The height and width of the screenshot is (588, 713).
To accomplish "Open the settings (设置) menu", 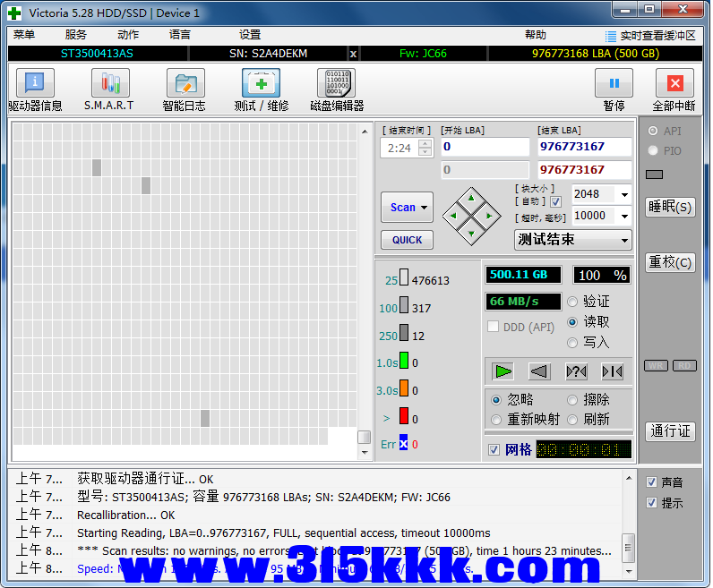I will pos(250,35).
